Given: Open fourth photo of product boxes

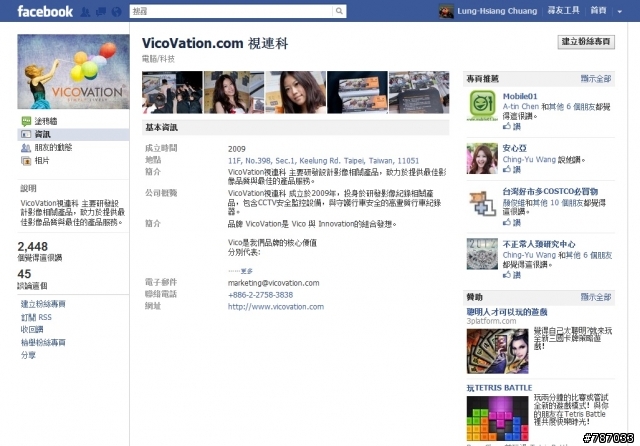Looking at the screenshot, I should point(357,92).
